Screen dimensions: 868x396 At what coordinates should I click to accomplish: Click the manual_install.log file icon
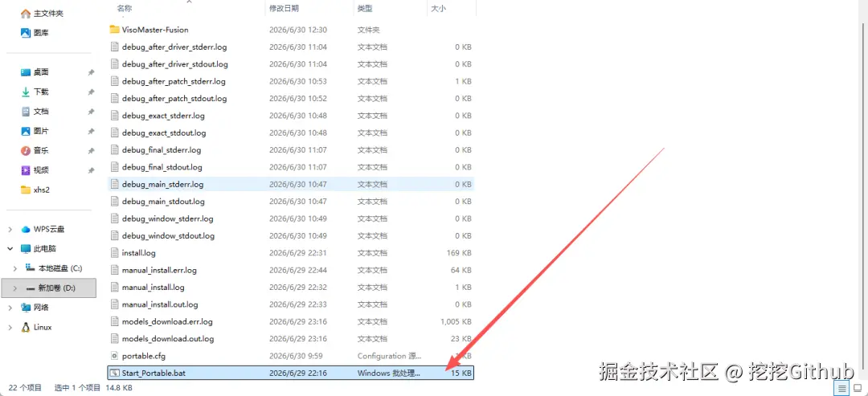point(115,287)
